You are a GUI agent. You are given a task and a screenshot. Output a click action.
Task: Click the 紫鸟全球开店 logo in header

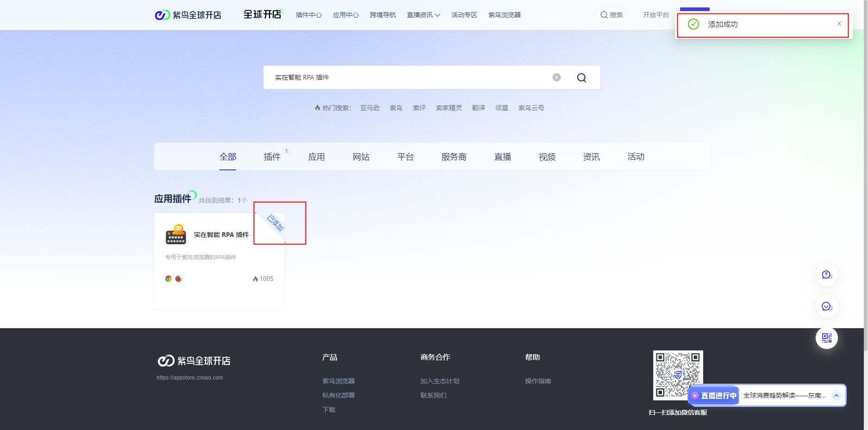(188, 15)
